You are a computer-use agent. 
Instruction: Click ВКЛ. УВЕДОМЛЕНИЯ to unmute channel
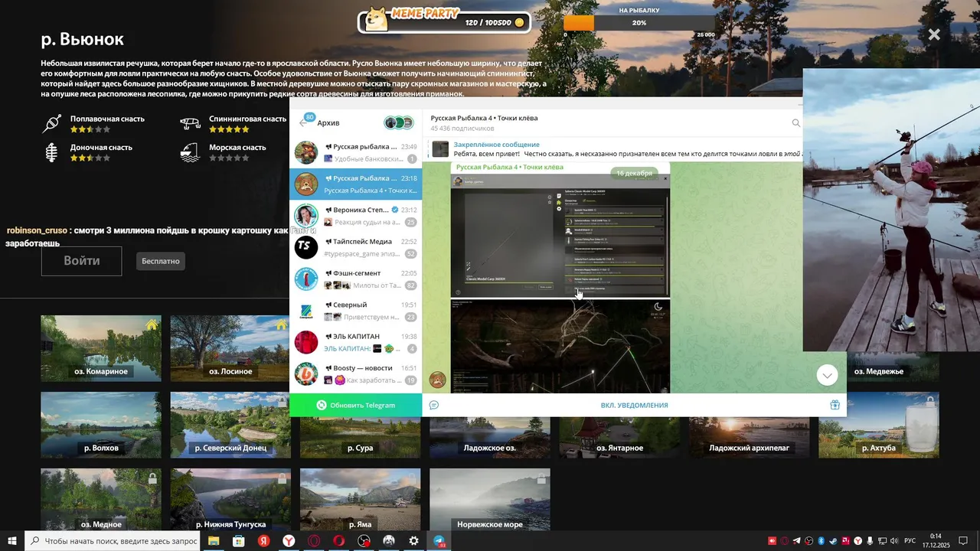click(634, 406)
